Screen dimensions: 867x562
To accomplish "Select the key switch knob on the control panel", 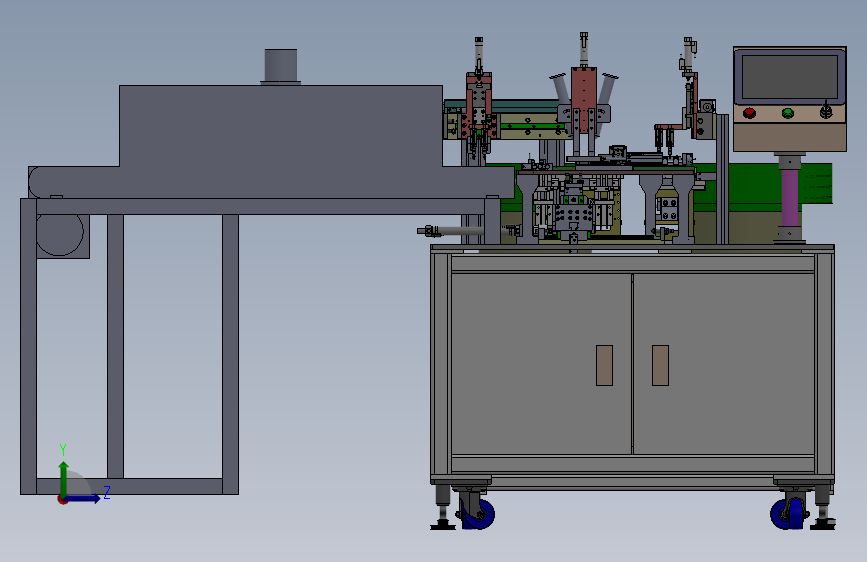I will coord(826,112).
